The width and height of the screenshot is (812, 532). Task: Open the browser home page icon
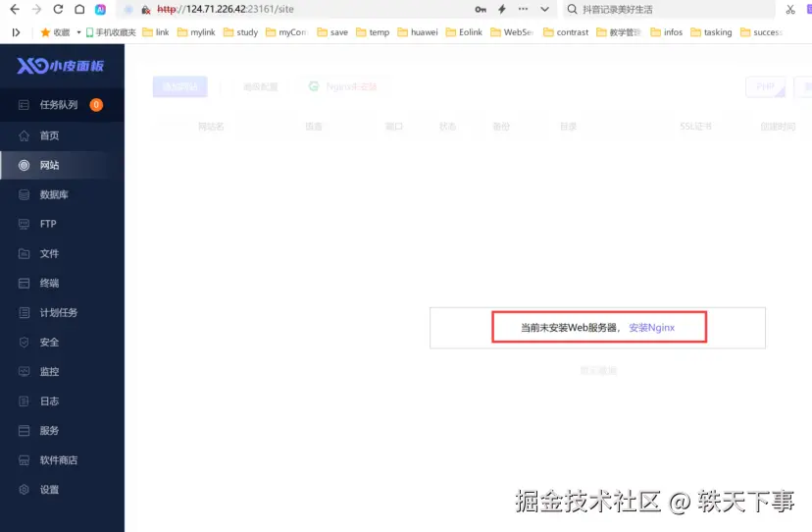79,10
